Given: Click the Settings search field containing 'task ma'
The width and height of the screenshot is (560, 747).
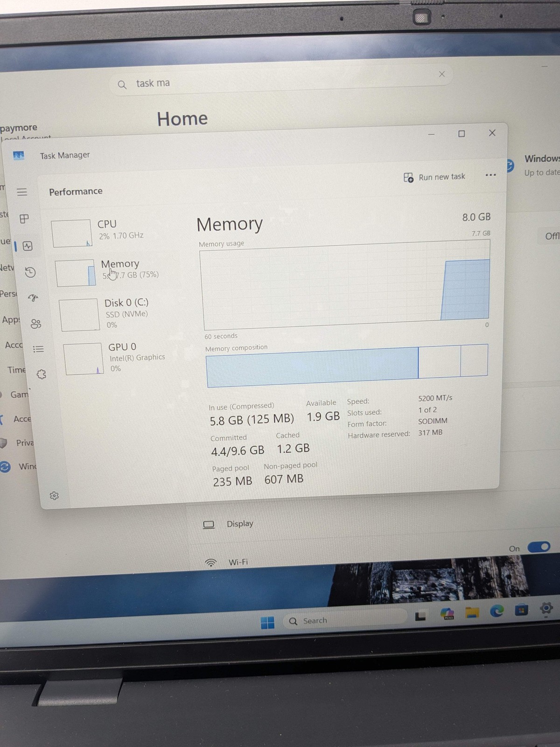Looking at the screenshot, I should pyautogui.click(x=281, y=79).
